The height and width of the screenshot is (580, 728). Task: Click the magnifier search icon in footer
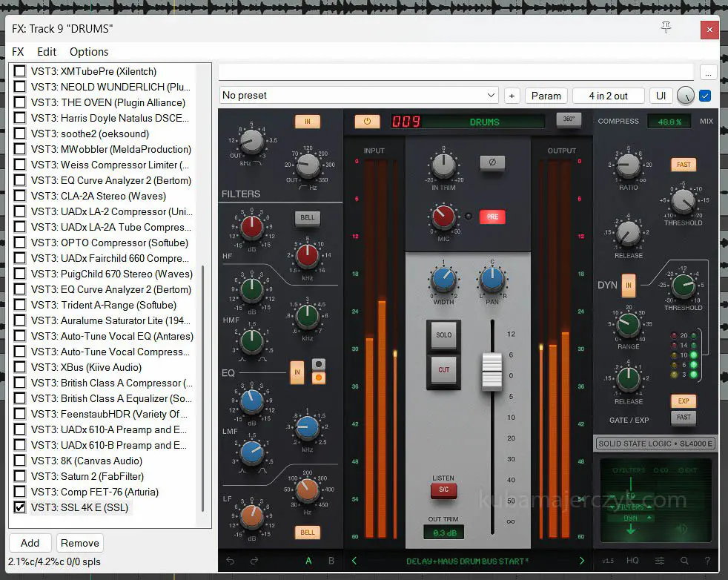pos(684,561)
